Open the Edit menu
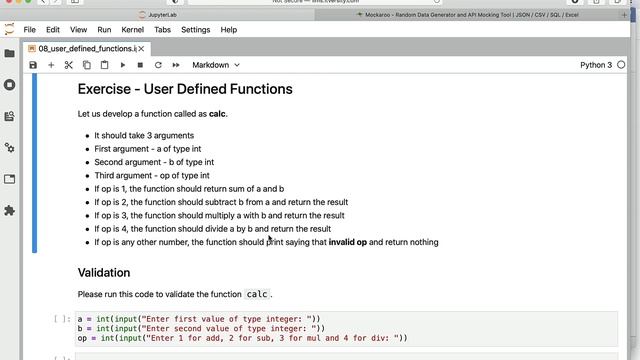640x360 pixels. click(x=53, y=30)
